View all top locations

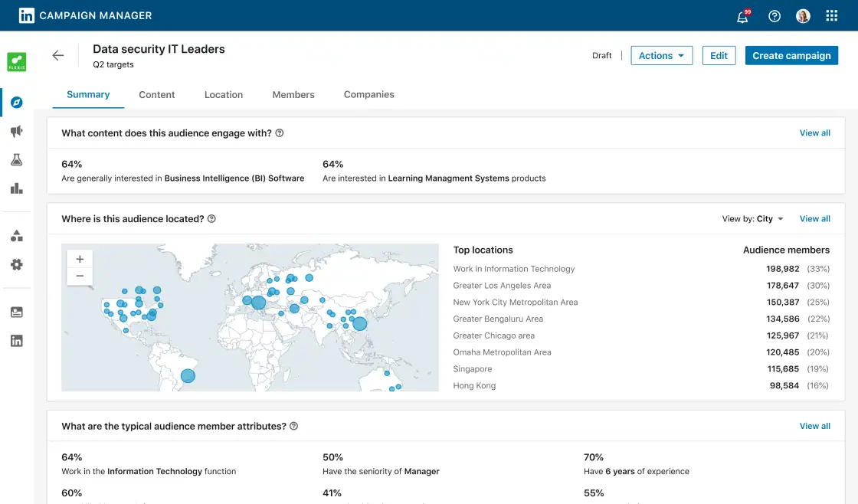pos(814,218)
